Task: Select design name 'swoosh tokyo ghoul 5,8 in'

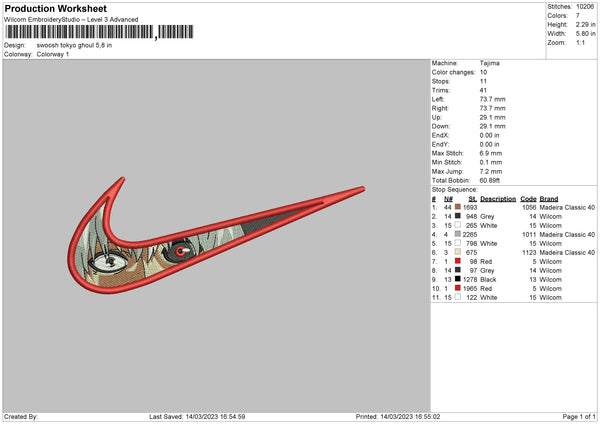Action: (x=74, y=45)
